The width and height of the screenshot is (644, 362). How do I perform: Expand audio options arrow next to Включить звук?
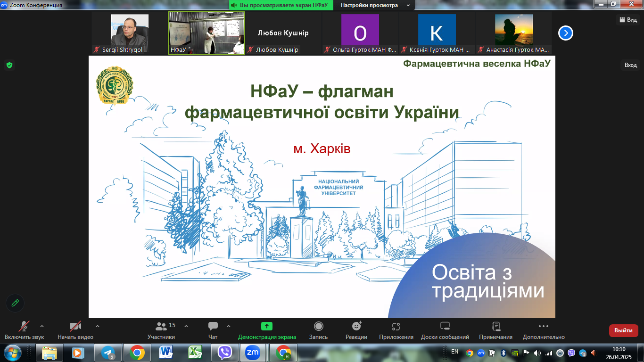tap(42, 326)
